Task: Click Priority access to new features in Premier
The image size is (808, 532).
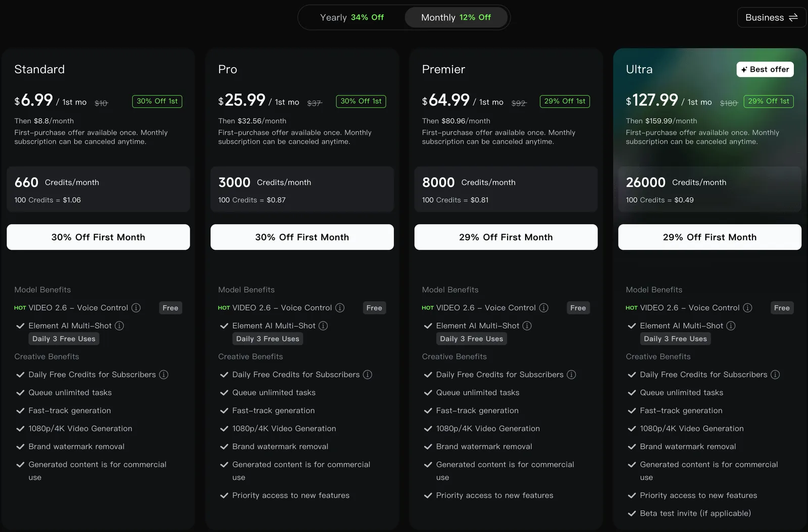Action: pyautogui.click(x=495, y=496)
